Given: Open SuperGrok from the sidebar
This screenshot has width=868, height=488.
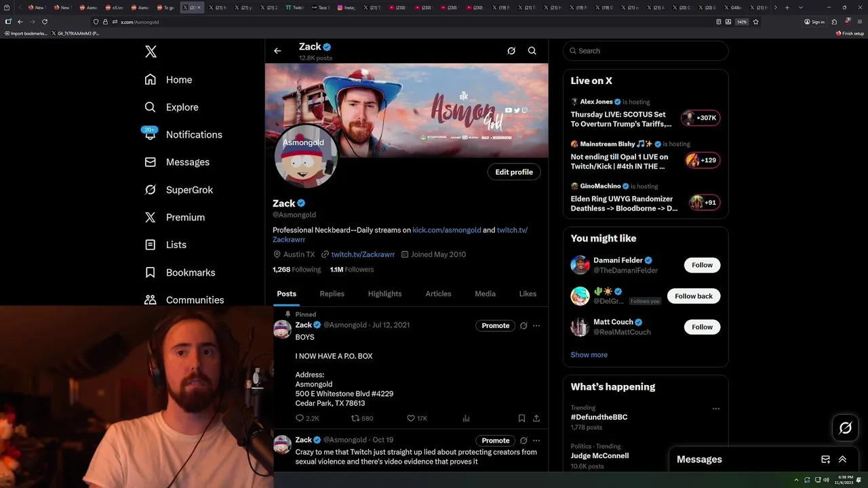Looking at the screenshot, I should point(178,190).
